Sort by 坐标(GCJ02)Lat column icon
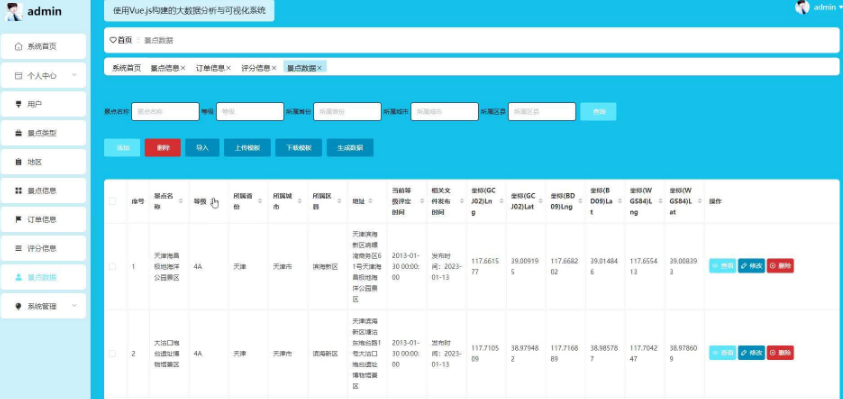This screenshot has width=843, height=399. click(x=542, y=201)
